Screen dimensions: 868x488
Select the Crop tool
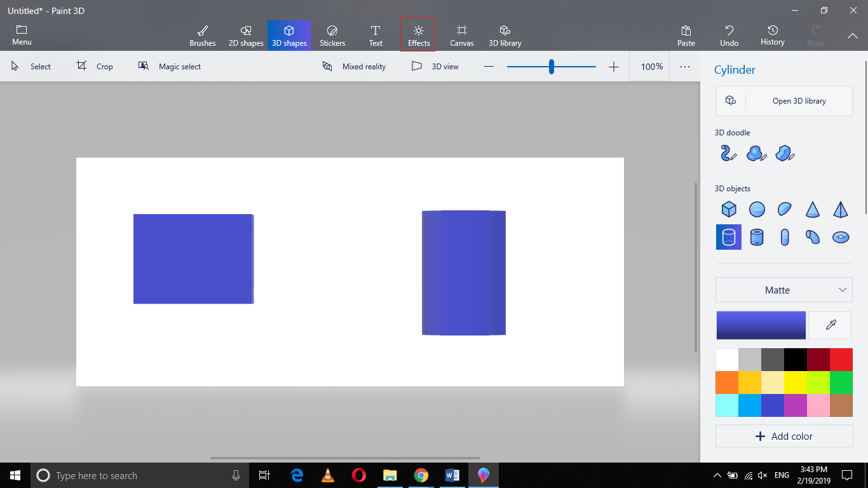[95, 66]
